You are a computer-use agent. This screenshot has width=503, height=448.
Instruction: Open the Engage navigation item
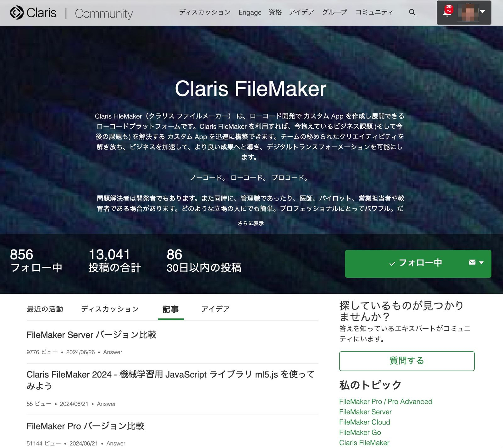point(250,12)
